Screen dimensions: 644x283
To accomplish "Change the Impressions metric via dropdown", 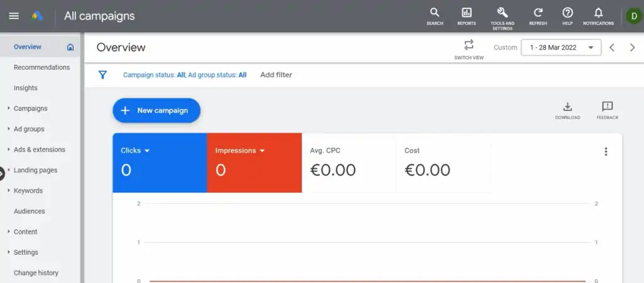I will (x=262, y=151).
